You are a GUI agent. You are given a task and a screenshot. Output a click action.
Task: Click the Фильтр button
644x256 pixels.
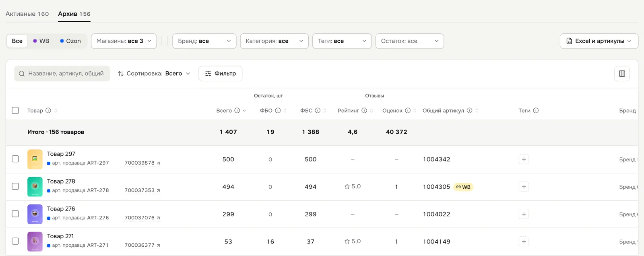(221, 74)
